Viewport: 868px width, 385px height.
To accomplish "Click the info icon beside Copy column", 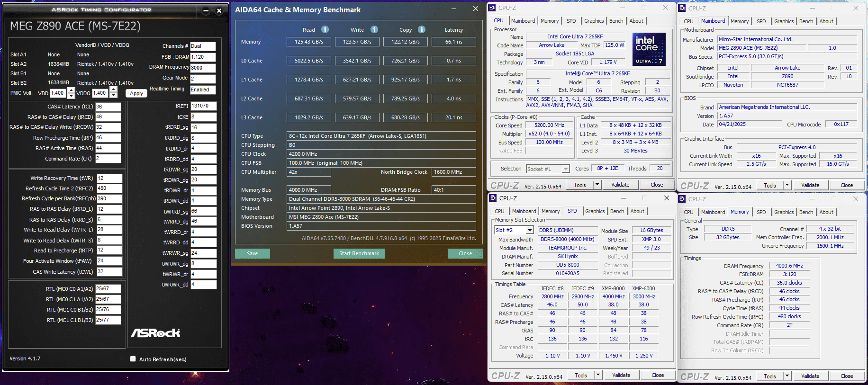I will pyautogui.click(x=422, y=29).
